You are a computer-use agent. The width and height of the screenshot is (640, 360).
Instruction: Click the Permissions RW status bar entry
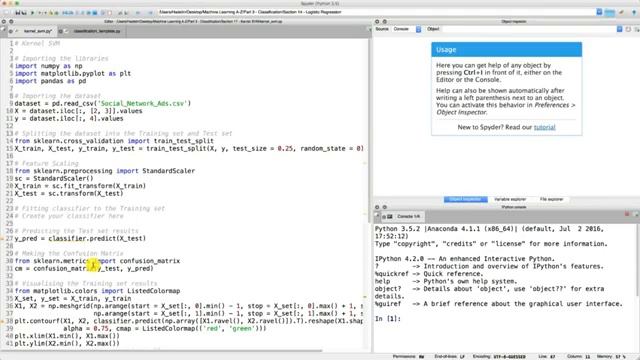409,357
